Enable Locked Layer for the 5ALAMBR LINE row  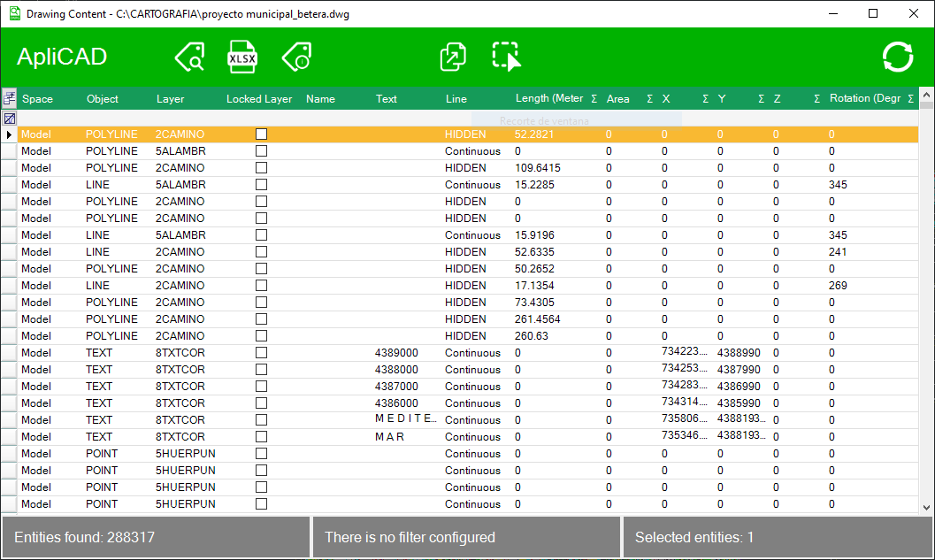point(261,184)
